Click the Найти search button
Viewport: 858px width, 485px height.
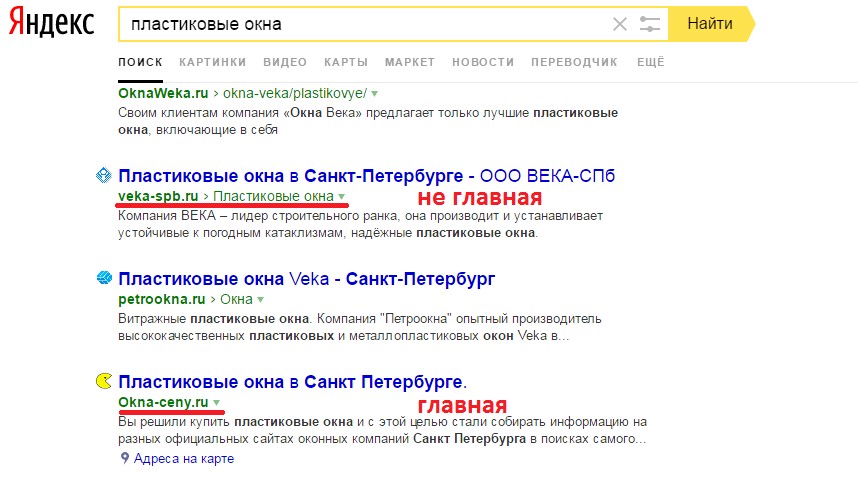click(x=710, y=24)
